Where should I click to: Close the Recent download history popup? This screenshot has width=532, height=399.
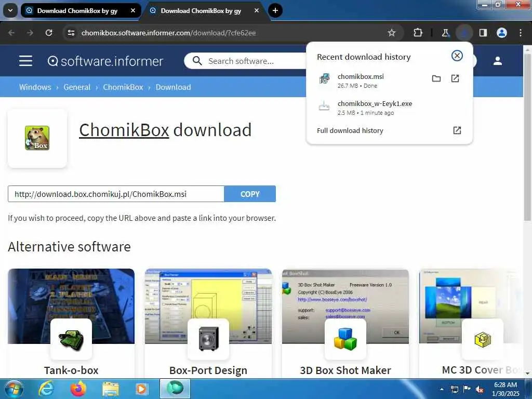(457, 56)
